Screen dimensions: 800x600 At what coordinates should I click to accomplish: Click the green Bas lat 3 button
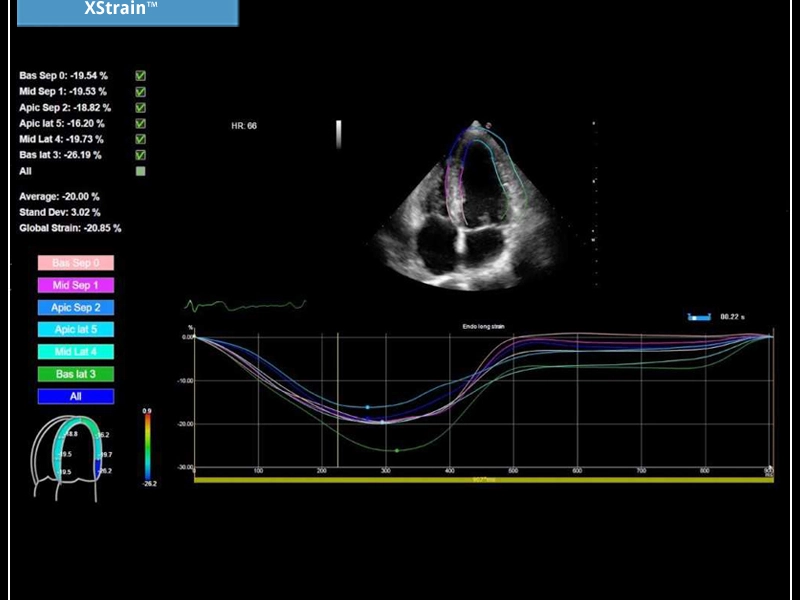point(76,374)
